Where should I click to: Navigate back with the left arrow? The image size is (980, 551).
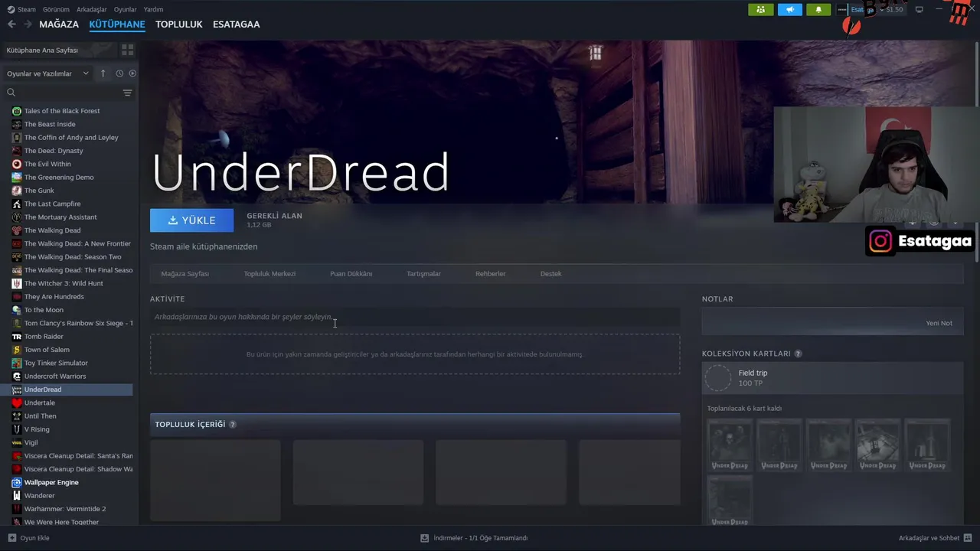coord(11,24)
